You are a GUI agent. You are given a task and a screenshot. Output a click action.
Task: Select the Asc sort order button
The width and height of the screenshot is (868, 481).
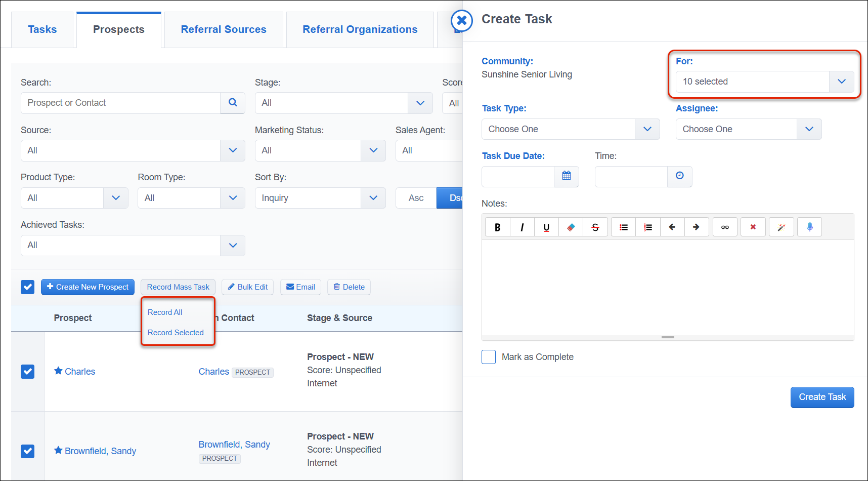point(416,198)
